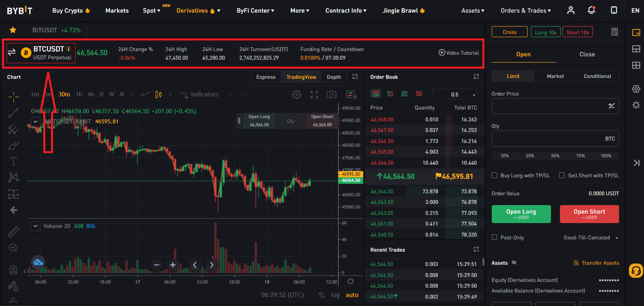Screen dimensions: 644x306
Task: Switch to the Close tab
Action: tap(587, 54)
